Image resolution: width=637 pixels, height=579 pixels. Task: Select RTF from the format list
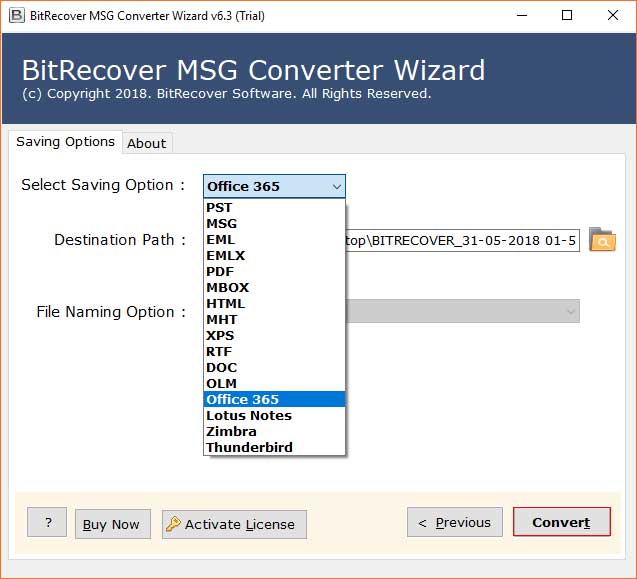point(274,351)
